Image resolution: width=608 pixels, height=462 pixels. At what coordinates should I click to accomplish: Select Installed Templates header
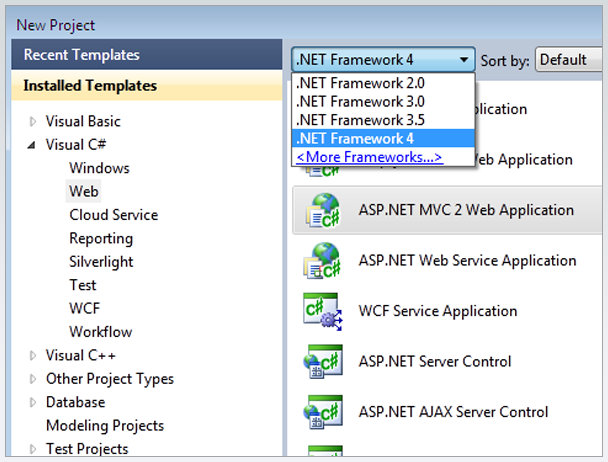(90, 86)
